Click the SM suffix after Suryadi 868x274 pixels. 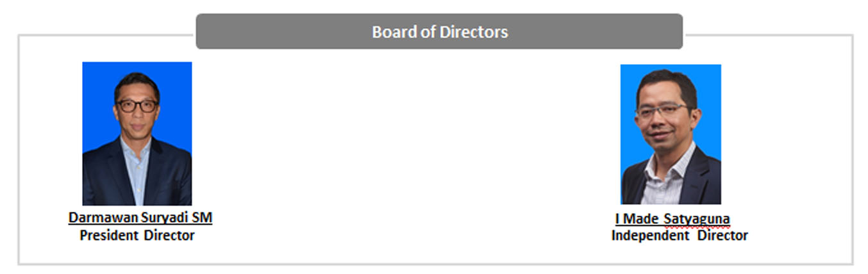202,218
